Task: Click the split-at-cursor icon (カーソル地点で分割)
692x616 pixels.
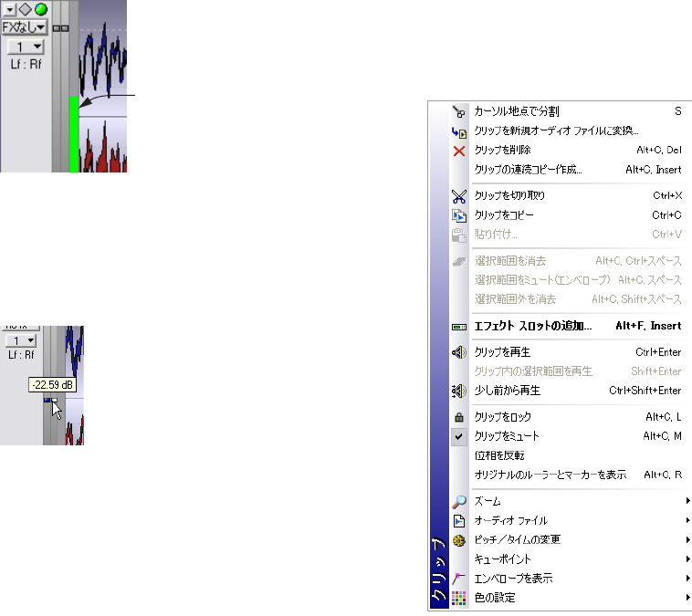Action: click(x=458, y=111)
